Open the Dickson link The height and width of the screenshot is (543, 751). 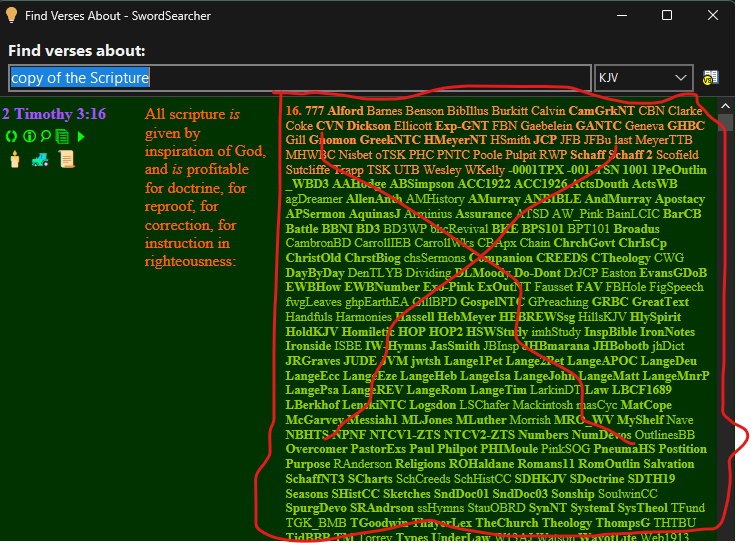369,126
